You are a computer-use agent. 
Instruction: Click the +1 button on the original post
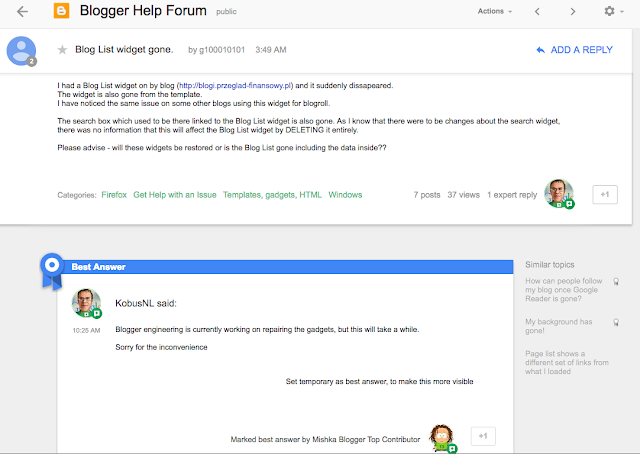tap(605, 194)
